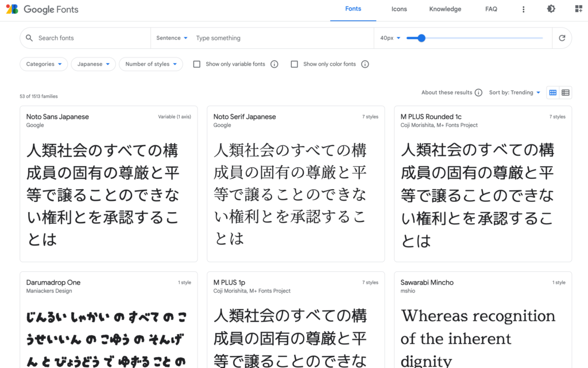Click 'Maniackers Design' author text

[49, 291]
